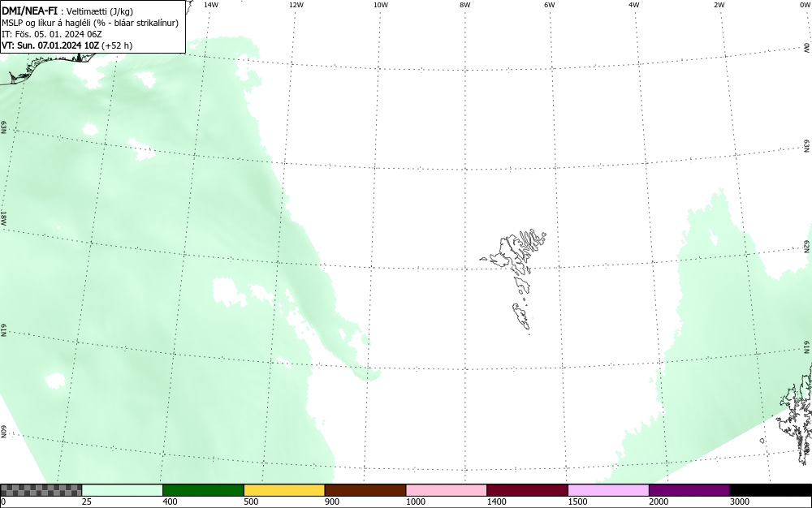Select the "10W" longitude label

coord(381,5)
